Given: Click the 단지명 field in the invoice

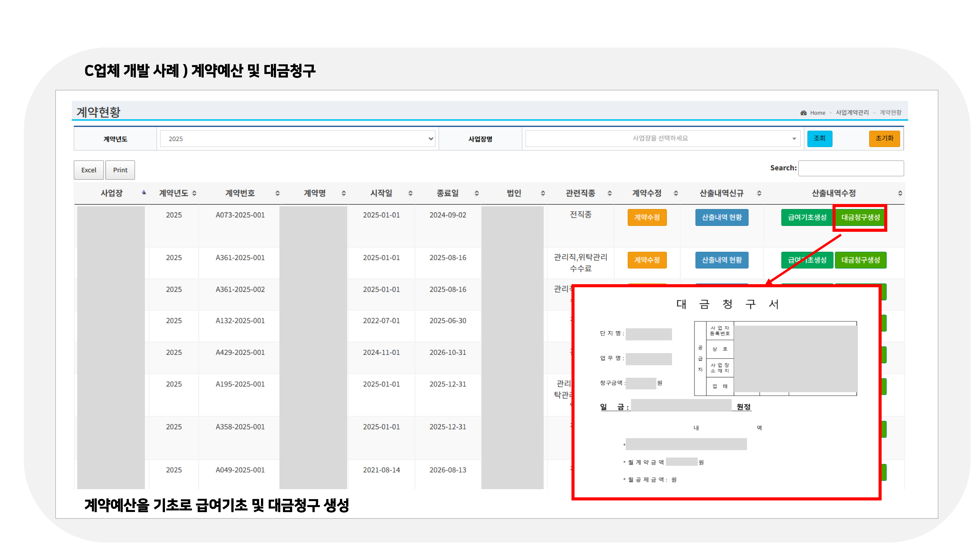Looking at the screenshot, I should tap(649, 334).
